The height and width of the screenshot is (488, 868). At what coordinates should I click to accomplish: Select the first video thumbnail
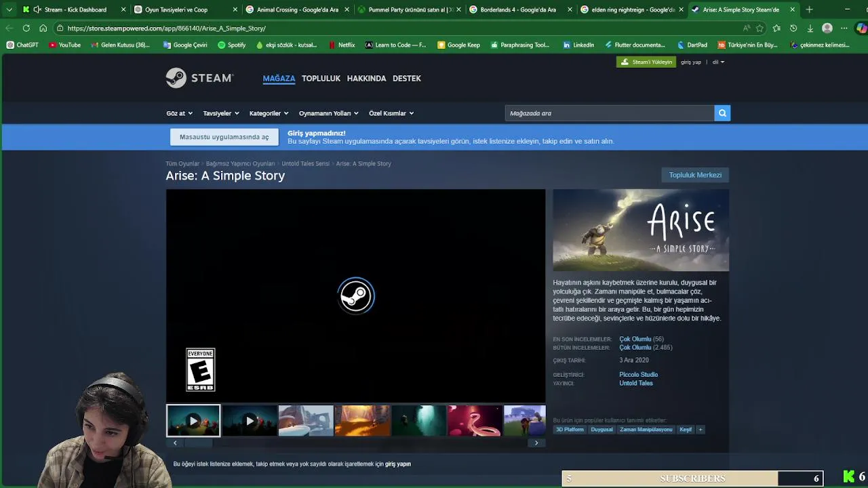point(193,420)
